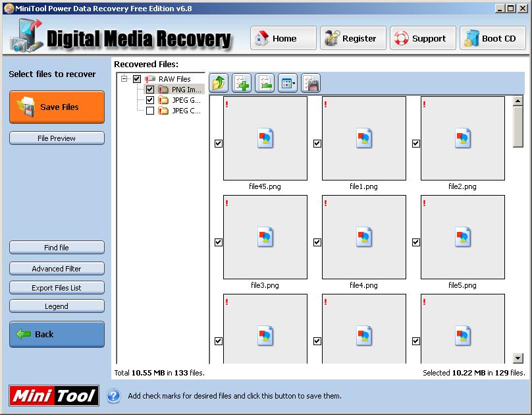Click the Find file button
The image size is (532, 415).
point(57,248)
